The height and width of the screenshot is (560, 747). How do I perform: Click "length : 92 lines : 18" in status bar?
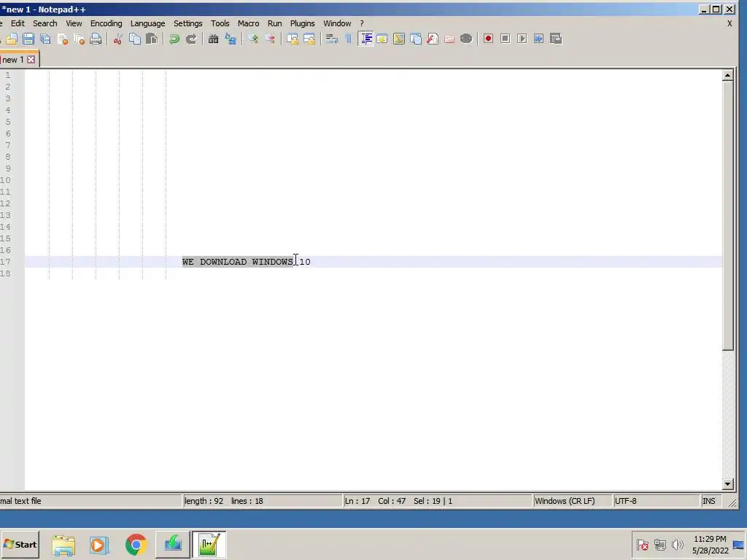coord(224,501)
